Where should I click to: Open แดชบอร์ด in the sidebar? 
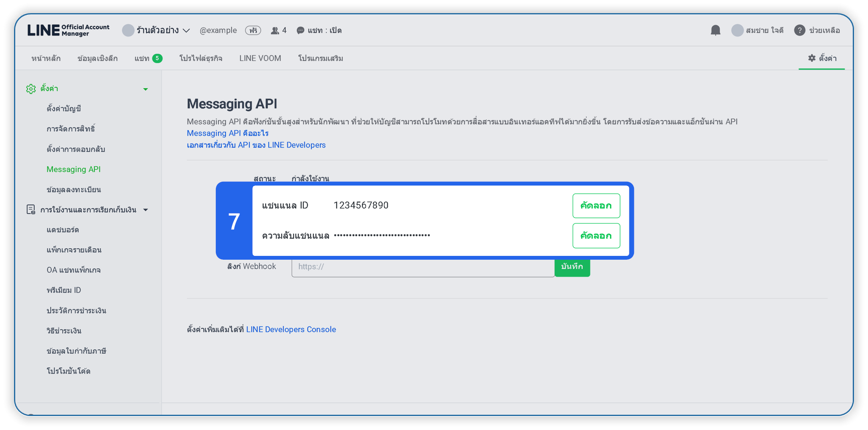point(63,230)
